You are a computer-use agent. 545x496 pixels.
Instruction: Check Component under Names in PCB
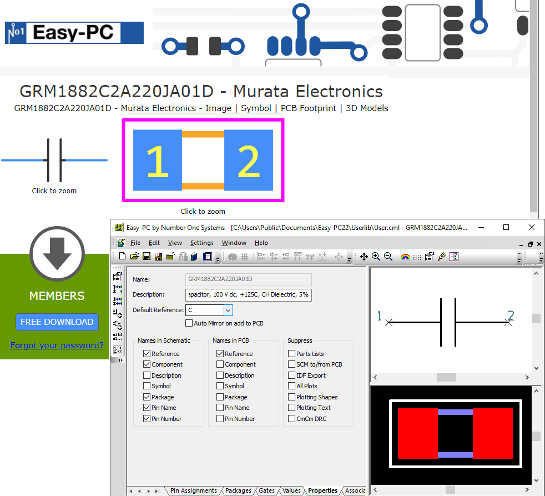pyautogui.click(x=220, y=364)
